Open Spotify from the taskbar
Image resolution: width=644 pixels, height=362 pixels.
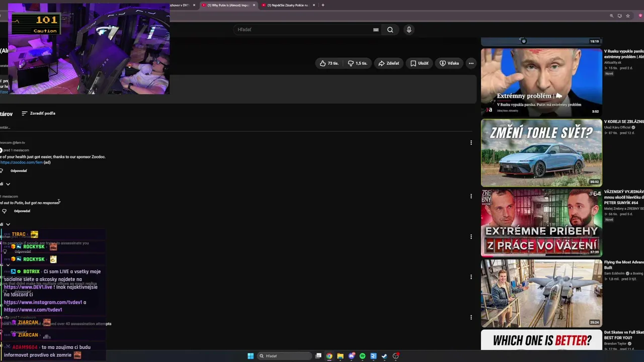pos(362,356)
